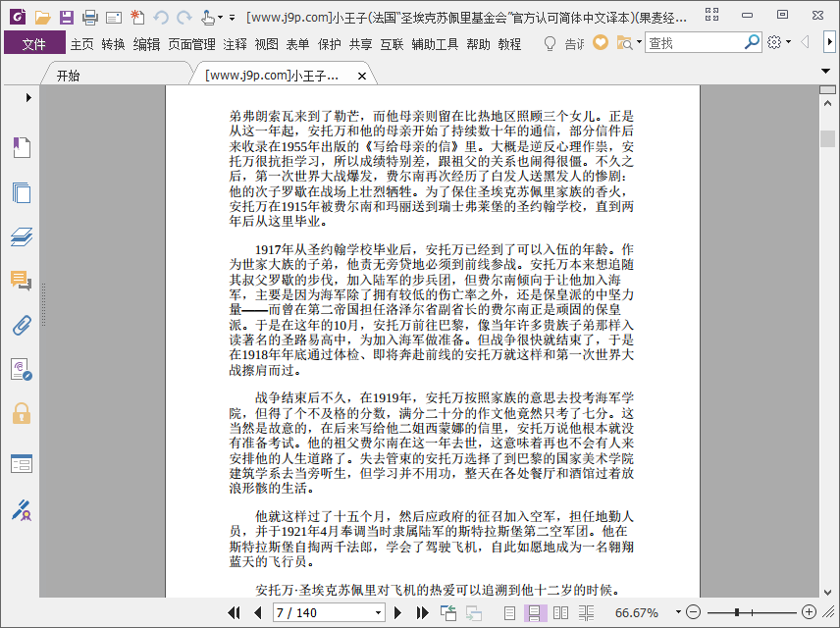Click the scroll down arrow
The height and width of the screenshot is (628, 840).
827,592
